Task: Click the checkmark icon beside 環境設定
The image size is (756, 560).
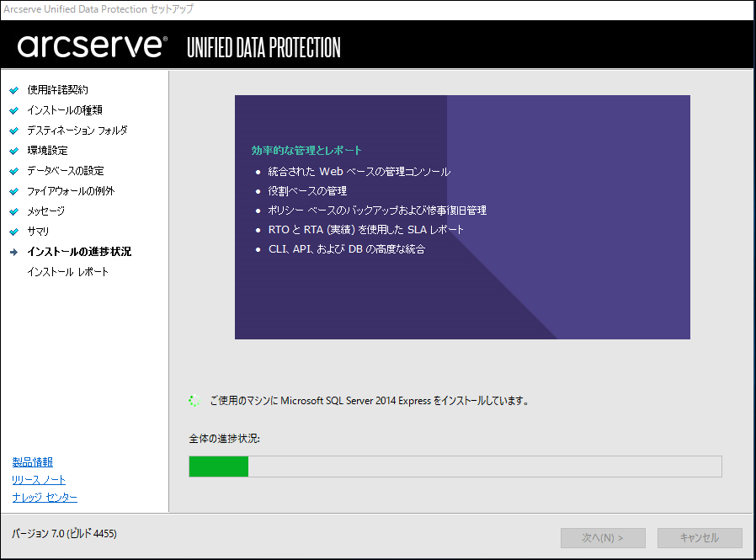Action: tap(14, 151)
